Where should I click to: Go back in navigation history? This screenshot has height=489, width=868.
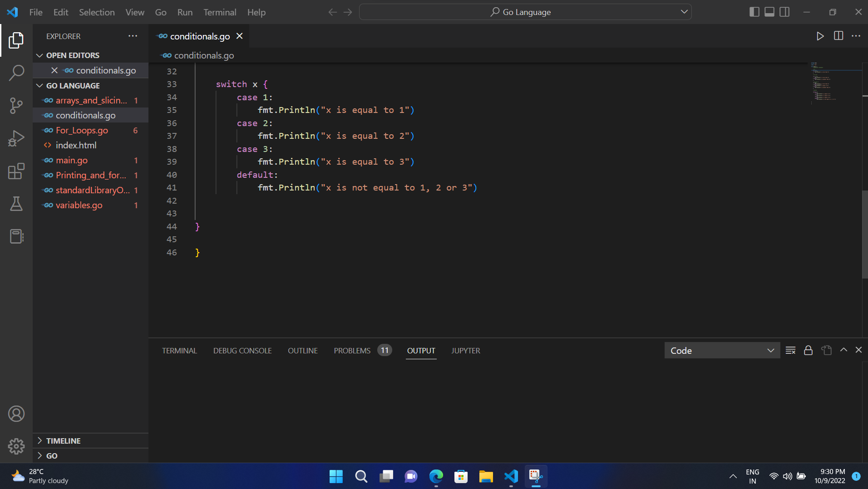click(332, 12)
